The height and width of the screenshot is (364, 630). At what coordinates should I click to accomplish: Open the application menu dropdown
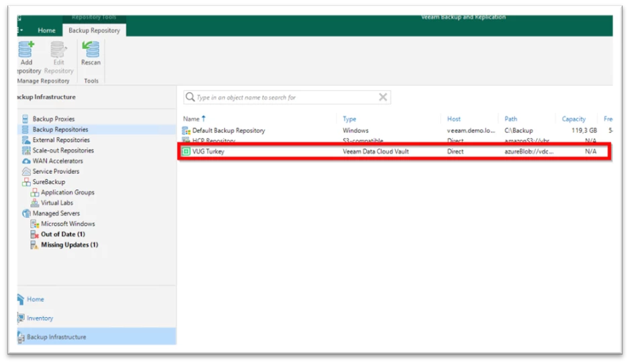[x=20, y=30]
